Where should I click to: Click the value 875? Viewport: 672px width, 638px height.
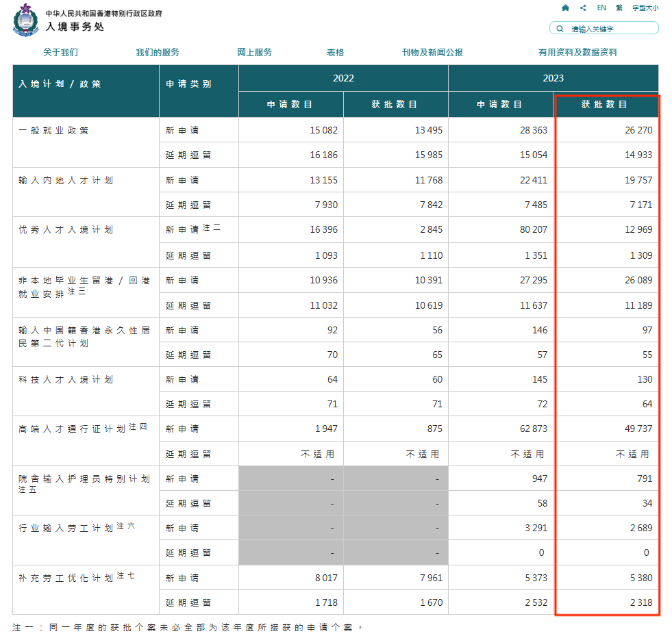tap(435, 429)
